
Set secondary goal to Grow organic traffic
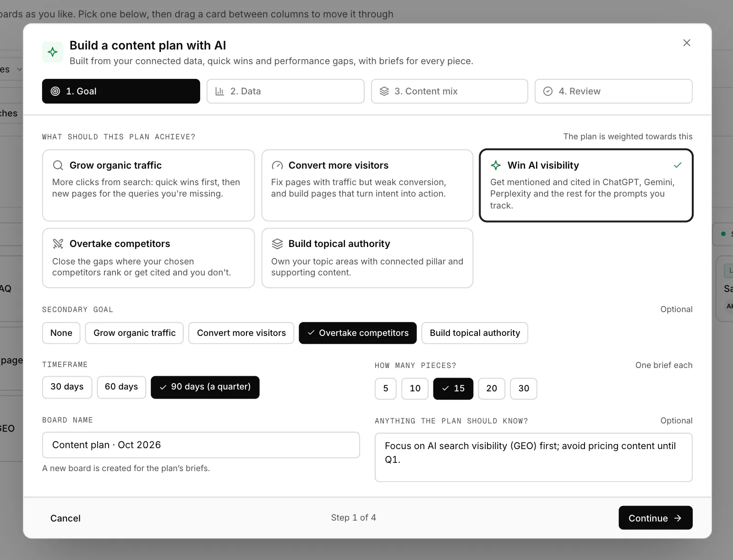(135, 333)
